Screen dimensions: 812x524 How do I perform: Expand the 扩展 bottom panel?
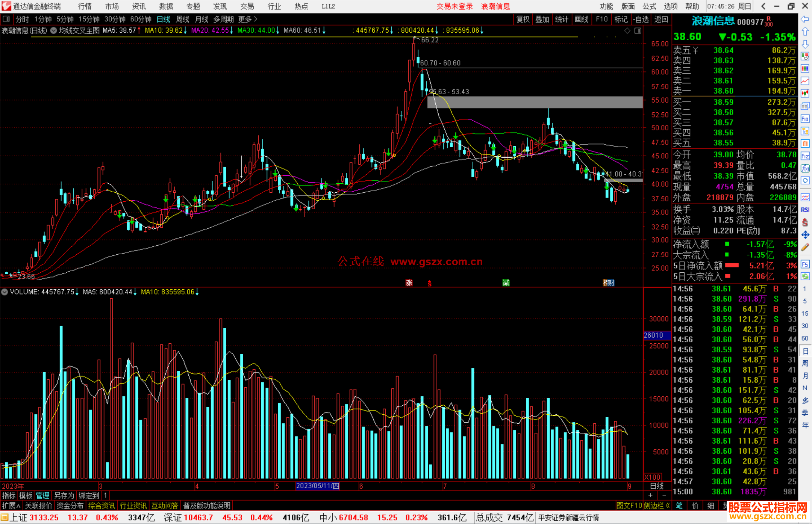tap(11, 506)
